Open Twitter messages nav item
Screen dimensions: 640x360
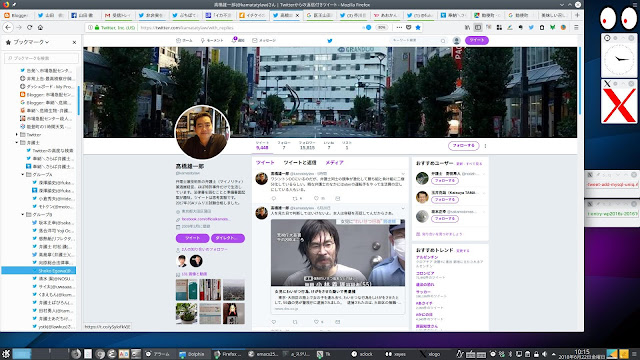(264, 40)
